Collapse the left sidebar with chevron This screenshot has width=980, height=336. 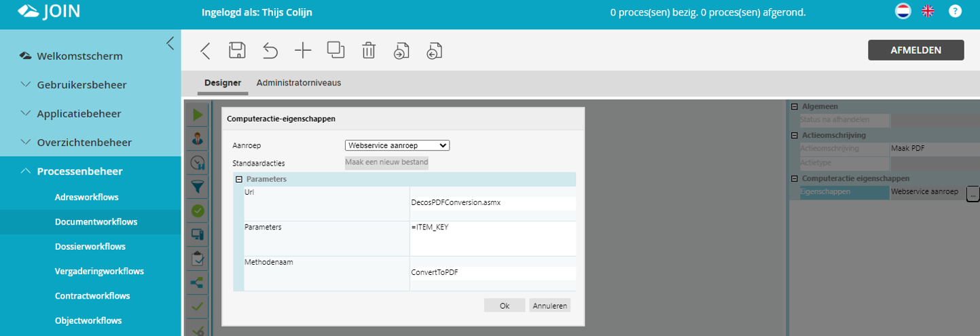[170, 43]
